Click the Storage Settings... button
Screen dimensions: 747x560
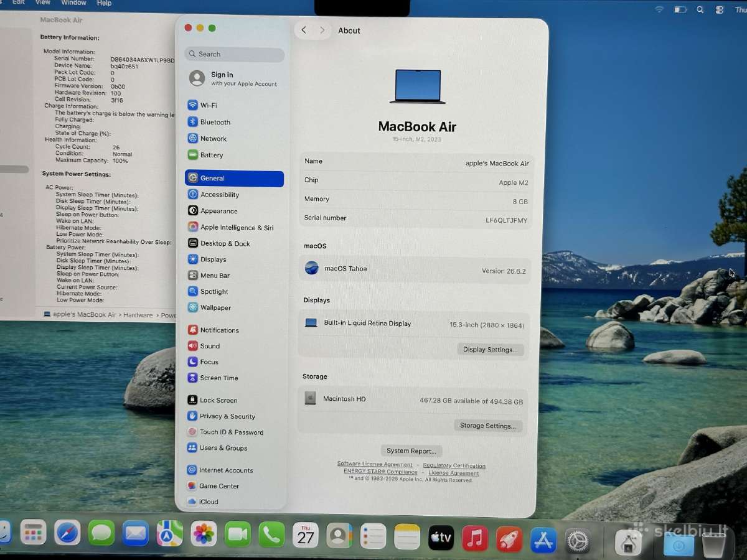(x=488, y=426)
